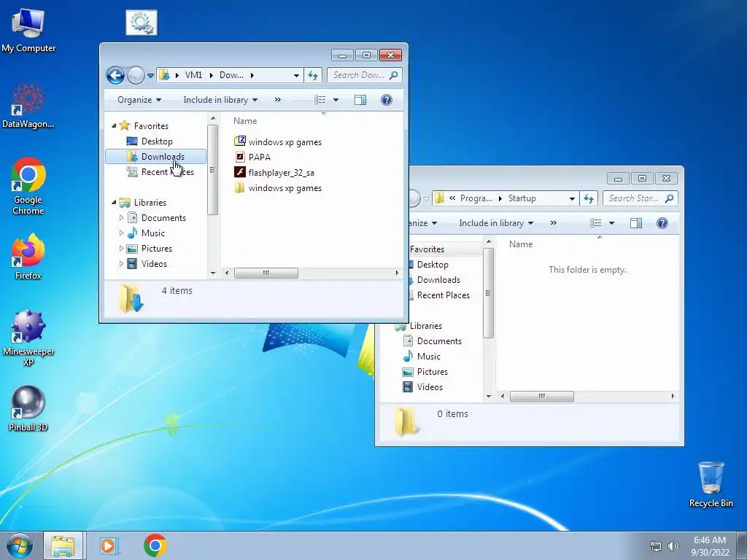This screenshot has height=560, width=747.
Task: Click the Back arrow in the Downloads window
Action: [115, 75]
